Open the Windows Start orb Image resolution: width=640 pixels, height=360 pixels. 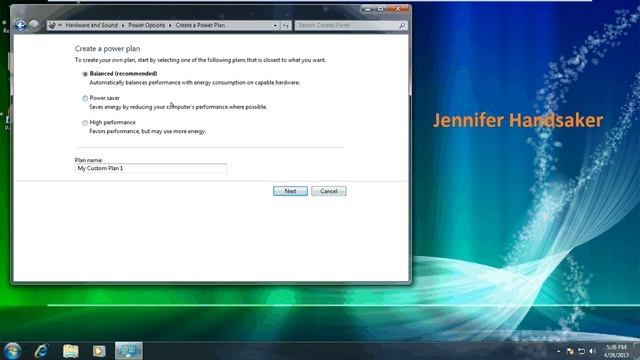(12, 351)
